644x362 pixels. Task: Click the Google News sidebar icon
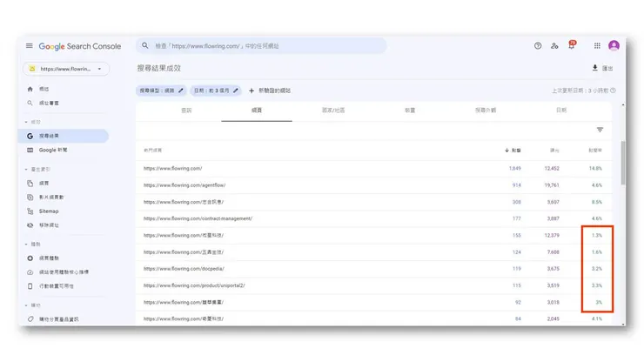pyautogui.click(x=30, y=150)
